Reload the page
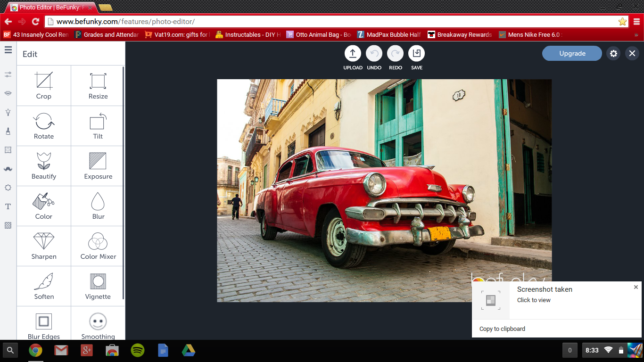The image size is (644, 362). (35, 22)
